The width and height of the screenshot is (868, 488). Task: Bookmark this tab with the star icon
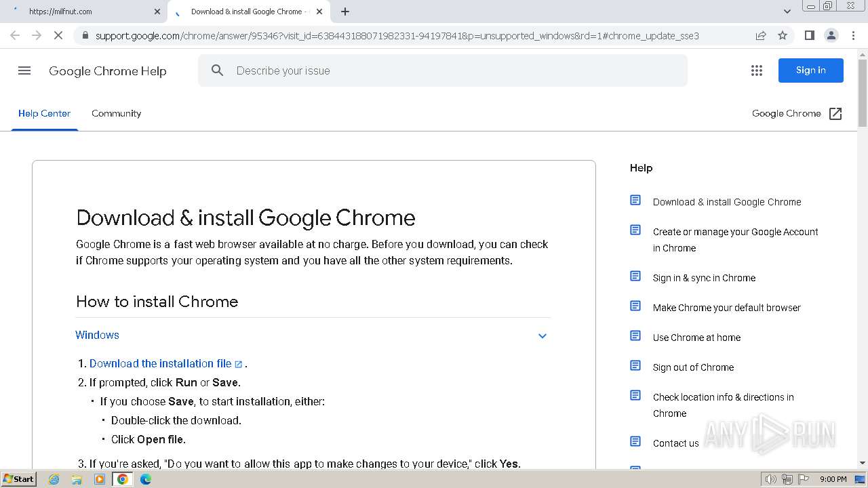point(783,35)
